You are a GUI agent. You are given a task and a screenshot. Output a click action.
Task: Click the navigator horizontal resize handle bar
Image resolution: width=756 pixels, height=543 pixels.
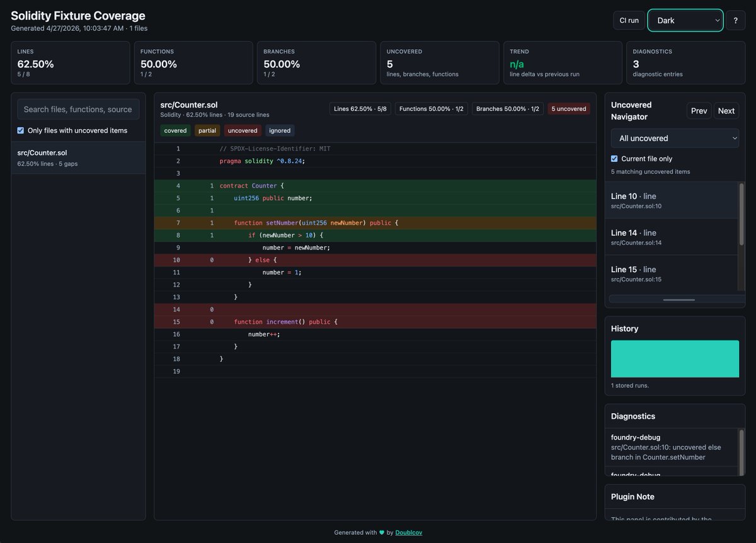click(679, 299)
